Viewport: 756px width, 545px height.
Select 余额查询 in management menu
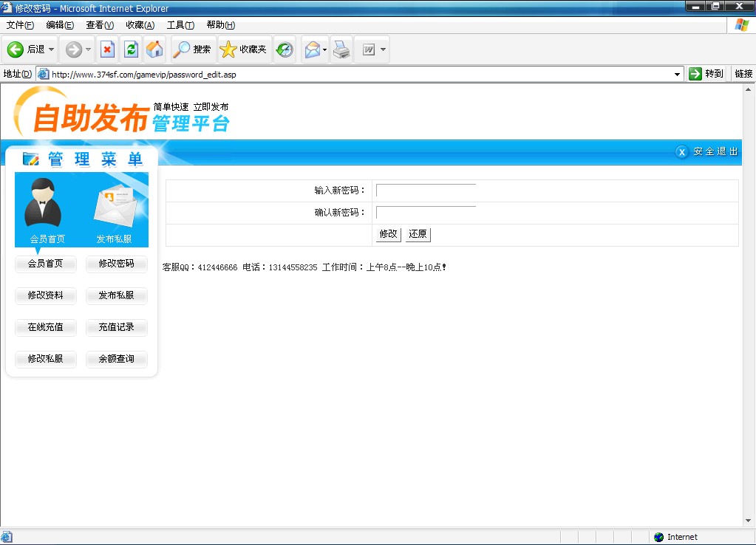coord(117,360)
